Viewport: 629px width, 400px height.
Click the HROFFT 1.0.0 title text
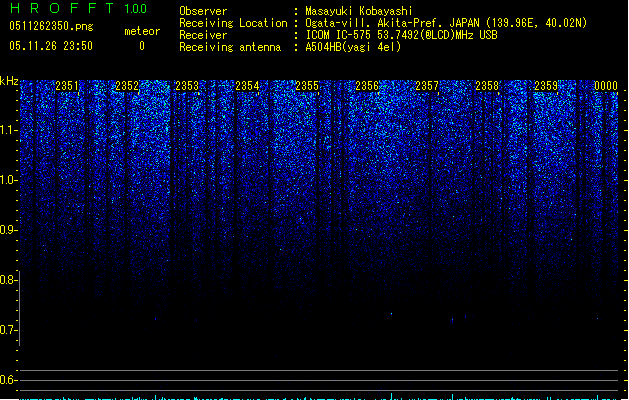pos(78,8)
